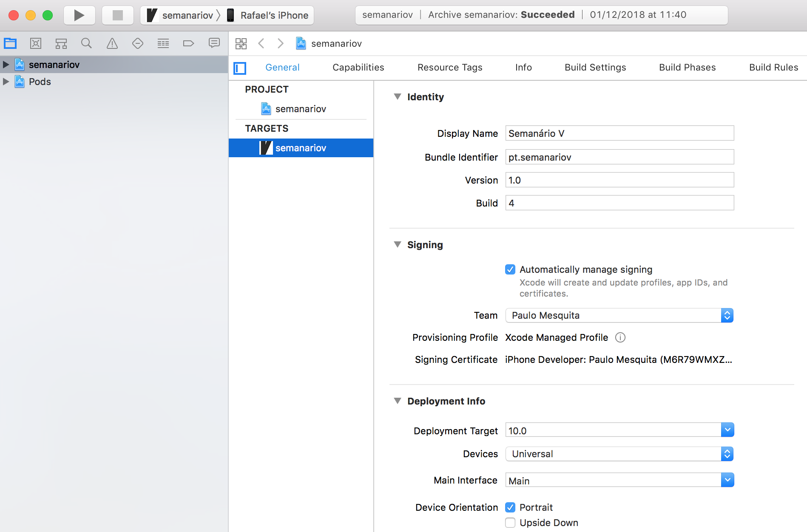Image resolution: width=807 pixels, height=532 pixels.
Task: Click the Version field
Action: point(619,180)
